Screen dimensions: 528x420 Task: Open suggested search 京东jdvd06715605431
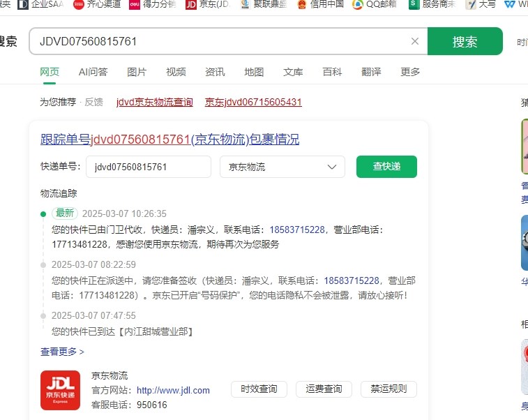(x=253, y=102)
